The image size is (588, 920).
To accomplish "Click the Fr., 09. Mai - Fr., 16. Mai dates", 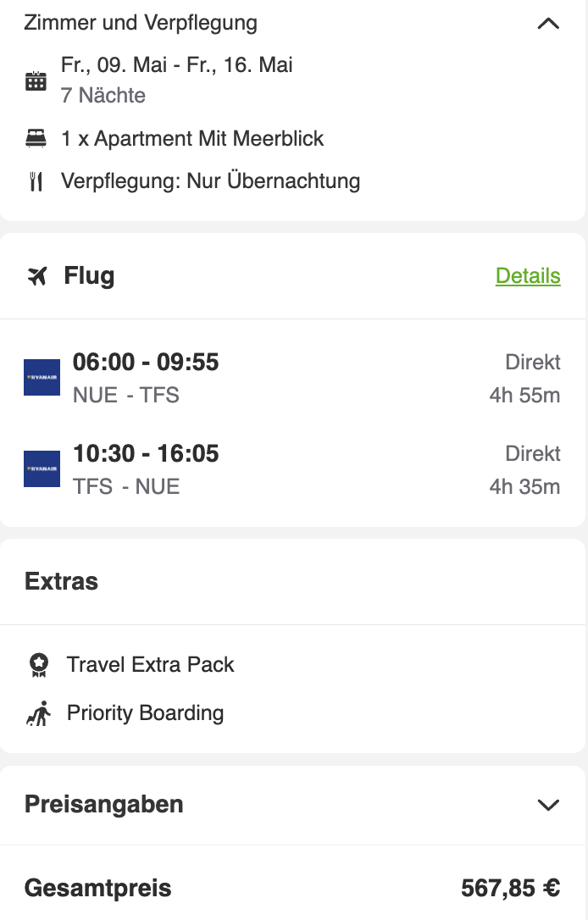I will [176, 64].
